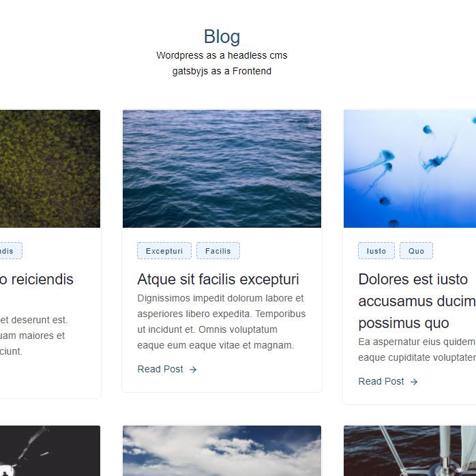
Task: Open the green forest aerial image
Action: (x=50, y=168)
